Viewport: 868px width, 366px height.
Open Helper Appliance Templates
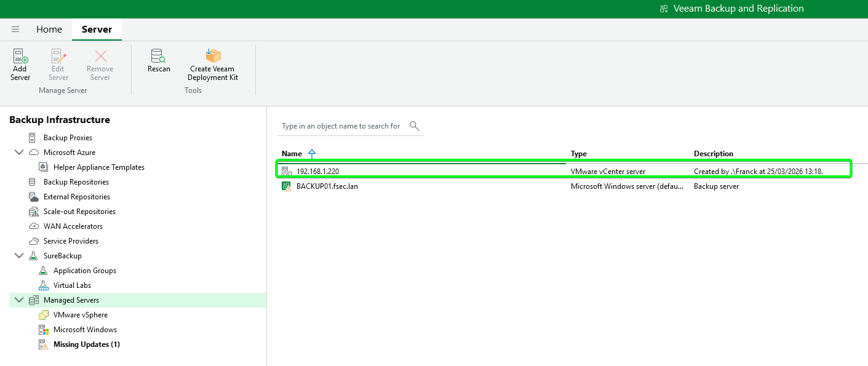tap(99, 167)
